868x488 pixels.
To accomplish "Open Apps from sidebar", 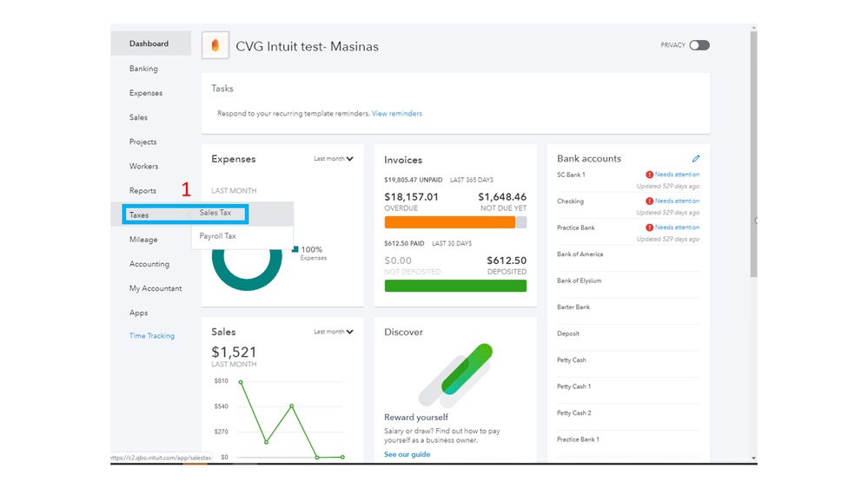I will click(138, 313).
